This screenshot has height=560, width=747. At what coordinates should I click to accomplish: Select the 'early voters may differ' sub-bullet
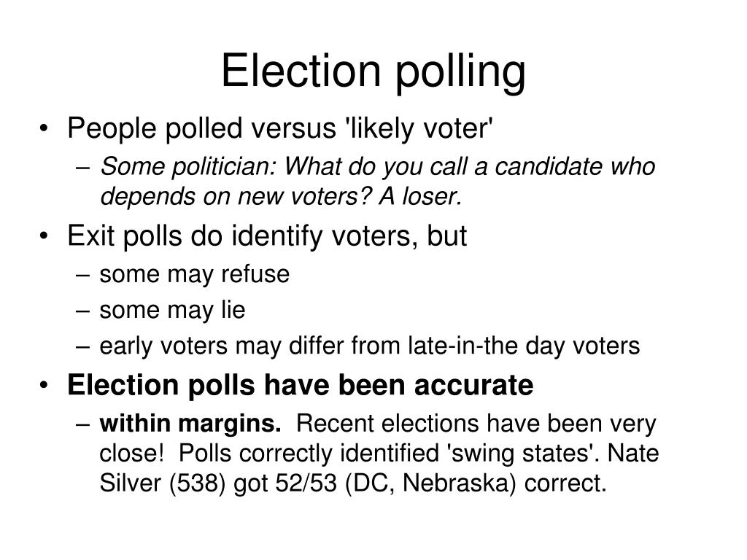[370, 346]
